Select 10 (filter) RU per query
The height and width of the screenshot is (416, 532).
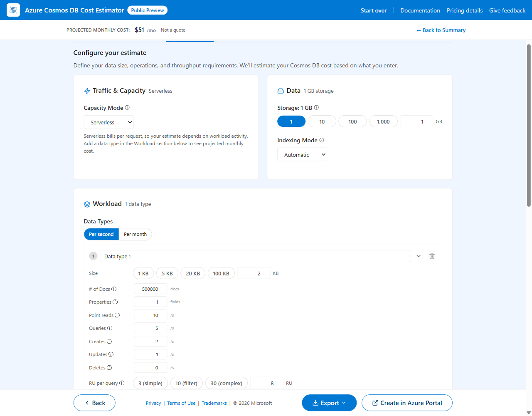tap(186, 383)
